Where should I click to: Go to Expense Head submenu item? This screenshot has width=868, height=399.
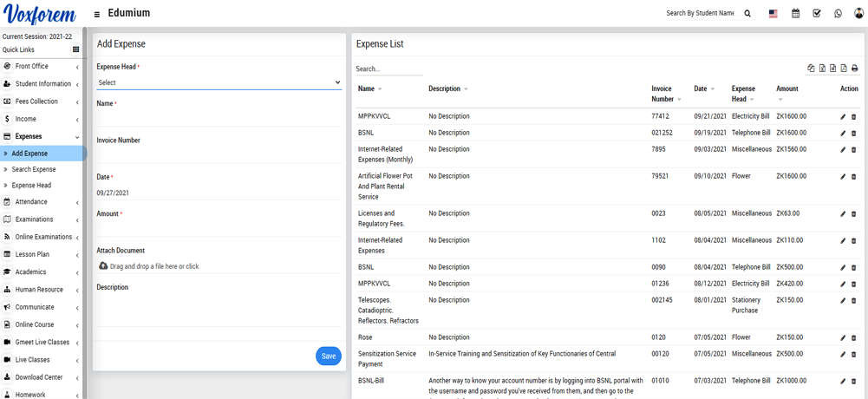point(31,186)
